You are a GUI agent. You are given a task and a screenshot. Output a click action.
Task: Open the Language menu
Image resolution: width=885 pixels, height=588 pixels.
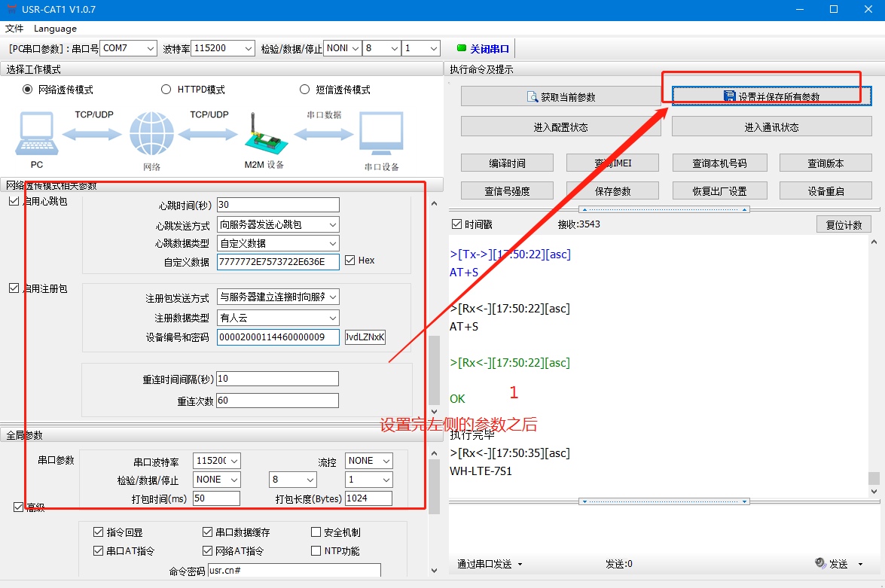[x=55, y=29]
